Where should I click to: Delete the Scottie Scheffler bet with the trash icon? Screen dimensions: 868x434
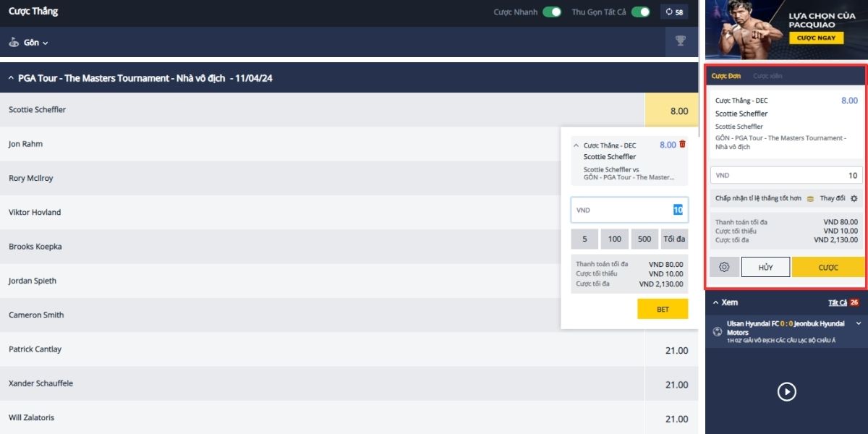coord(682,144)
